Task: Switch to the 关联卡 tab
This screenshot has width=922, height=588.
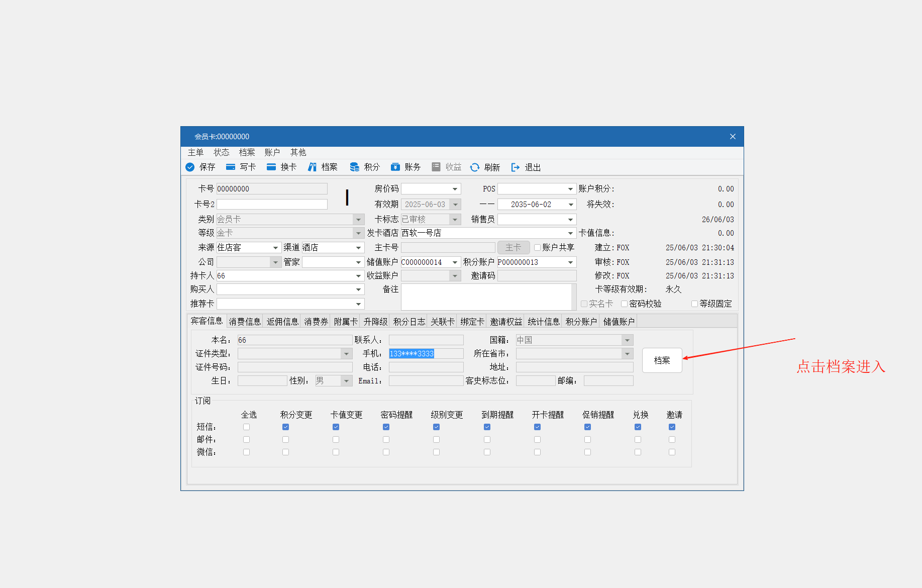Action: [443, 322]
